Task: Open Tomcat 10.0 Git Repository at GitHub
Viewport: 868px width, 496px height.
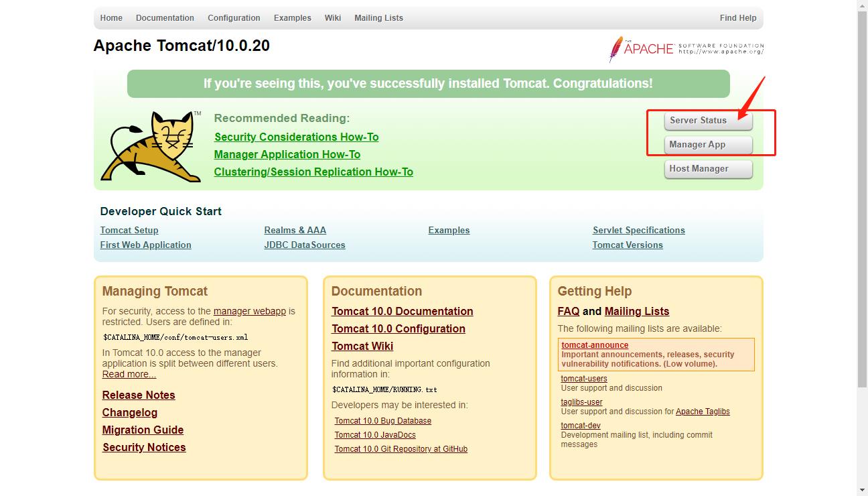Action: click(401, 449)
